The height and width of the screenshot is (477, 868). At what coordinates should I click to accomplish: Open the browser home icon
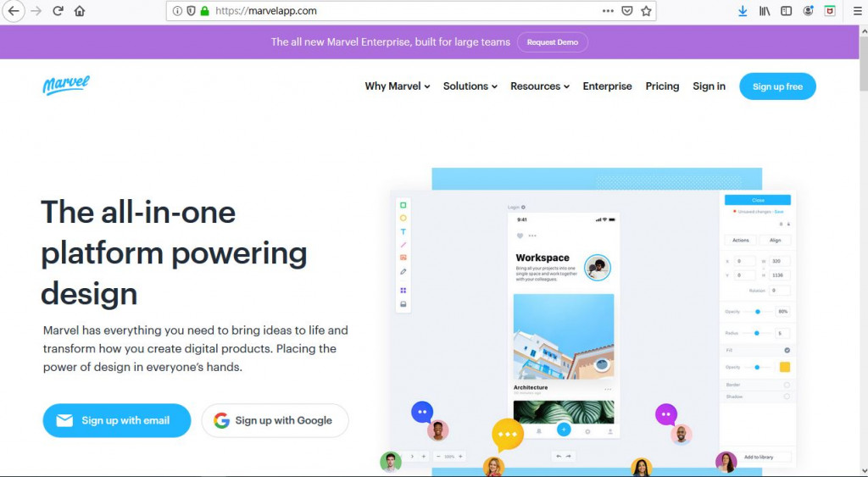[x=80, y=11]
